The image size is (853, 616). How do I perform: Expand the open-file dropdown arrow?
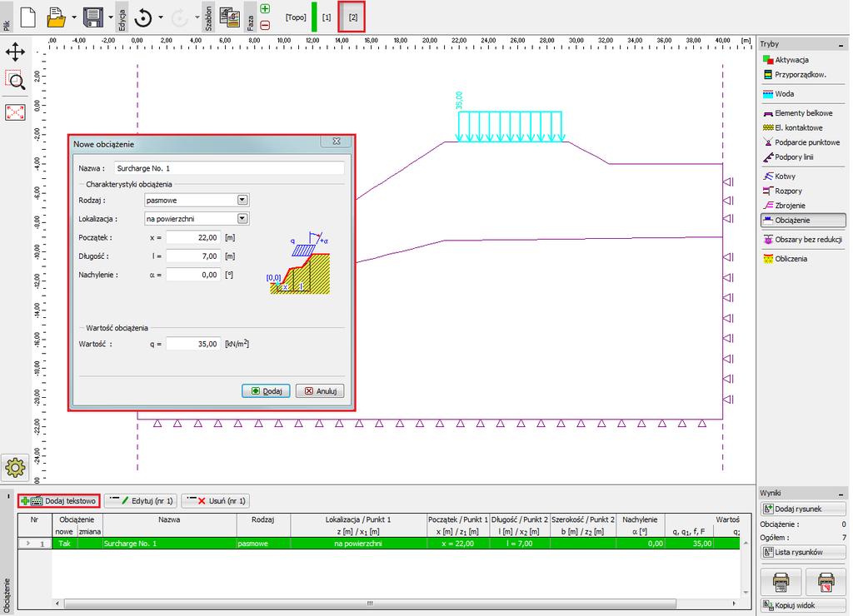click(x=74, y=17)
